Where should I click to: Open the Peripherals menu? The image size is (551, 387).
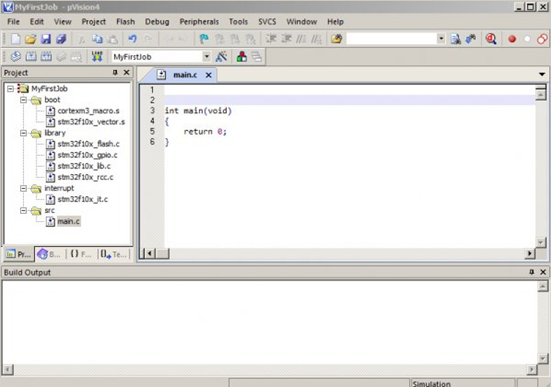coord(199,22)
